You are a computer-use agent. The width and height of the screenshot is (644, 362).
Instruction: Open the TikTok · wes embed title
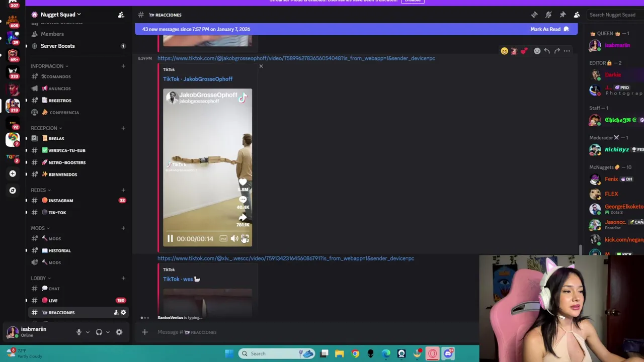[x=181, y=279]
